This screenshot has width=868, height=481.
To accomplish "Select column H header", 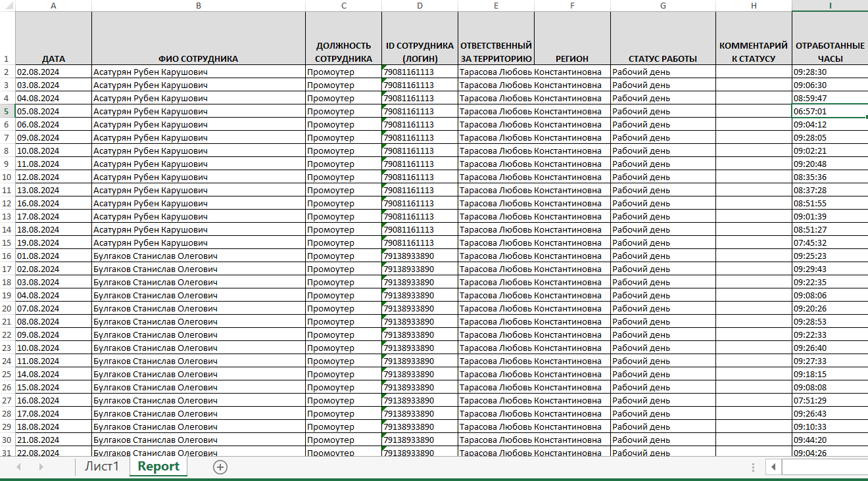I will 754,5.
